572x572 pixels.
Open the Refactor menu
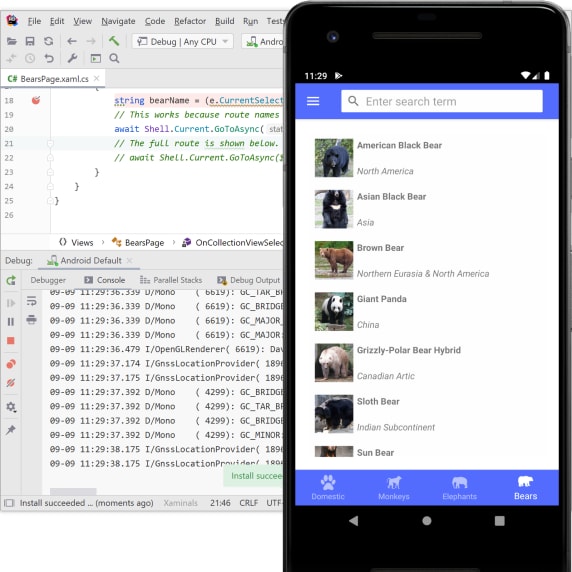190,21
